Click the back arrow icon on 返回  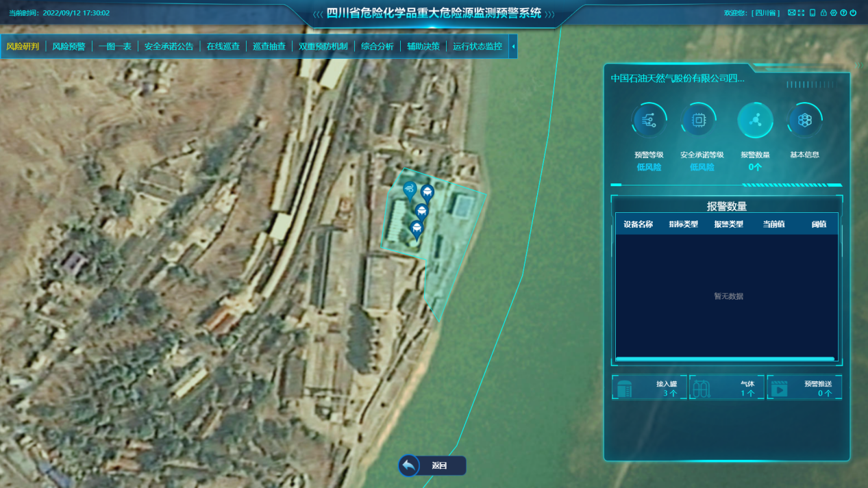tap(409, 466)
